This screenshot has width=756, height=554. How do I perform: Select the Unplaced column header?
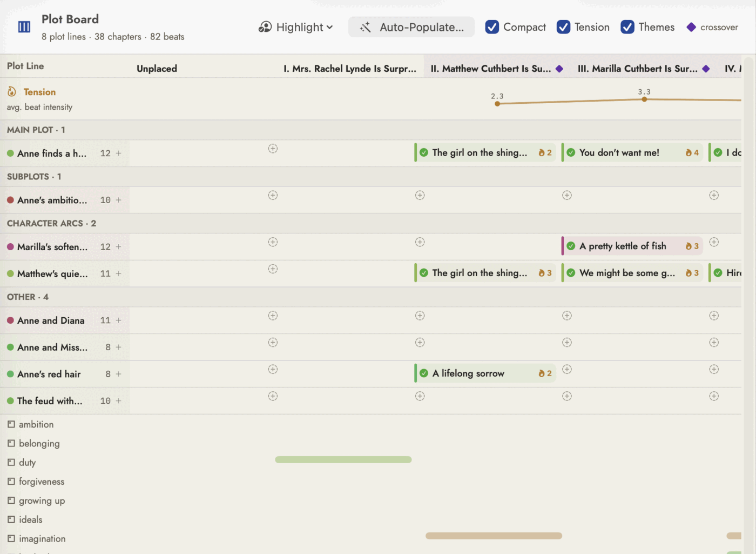(157, 69)
